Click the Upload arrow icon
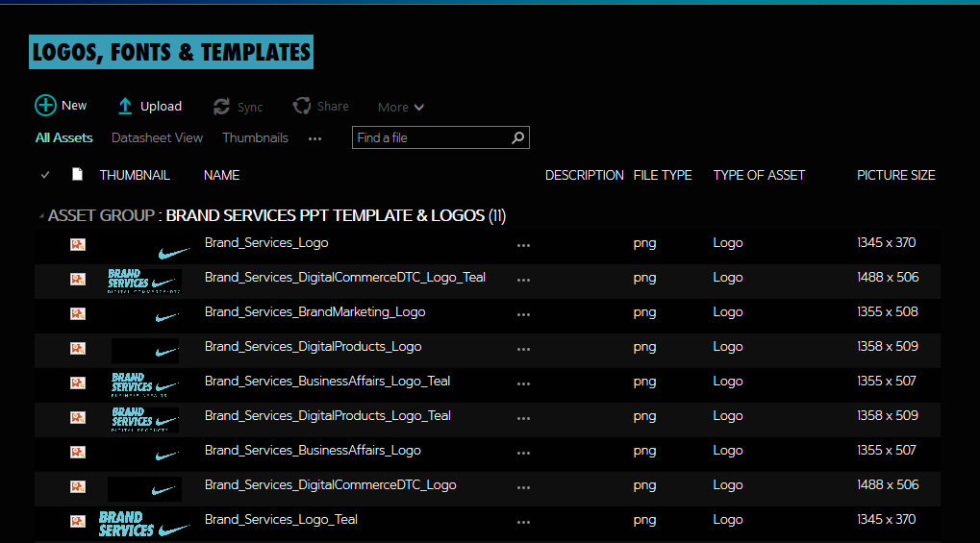The image size is (980, 543). pos(125,107)
